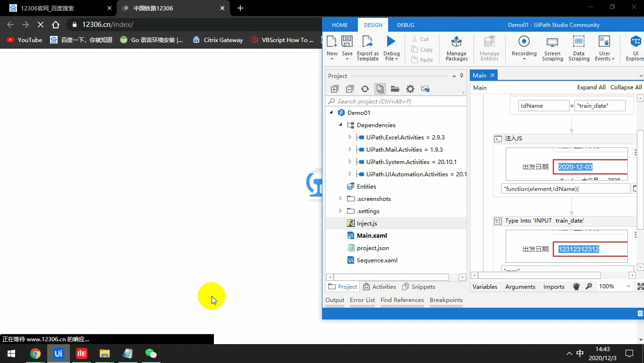Viewport: 644px width, 363px height.
Task: Switch to the DEBUG ribbon tab
Action: [405, 25]
